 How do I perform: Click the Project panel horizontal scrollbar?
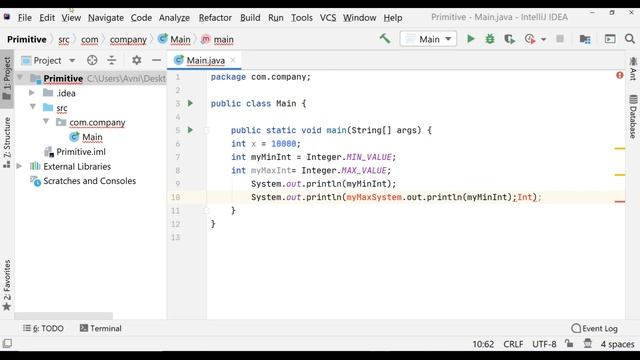[63, 316]
